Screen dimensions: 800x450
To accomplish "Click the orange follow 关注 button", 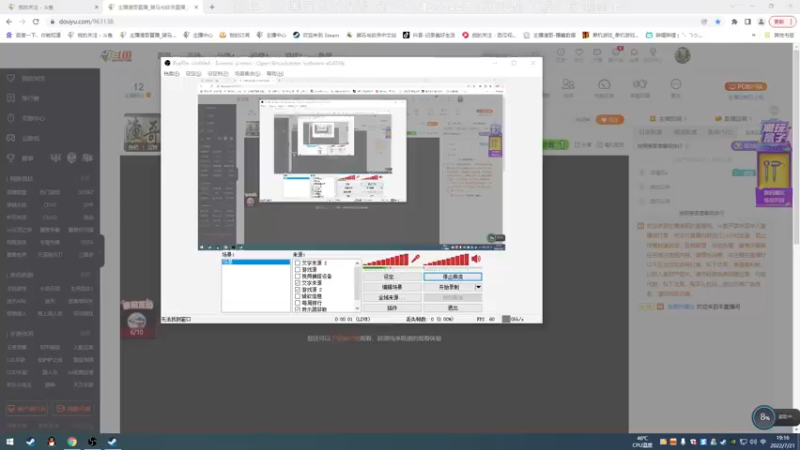I will coord(610,119).
